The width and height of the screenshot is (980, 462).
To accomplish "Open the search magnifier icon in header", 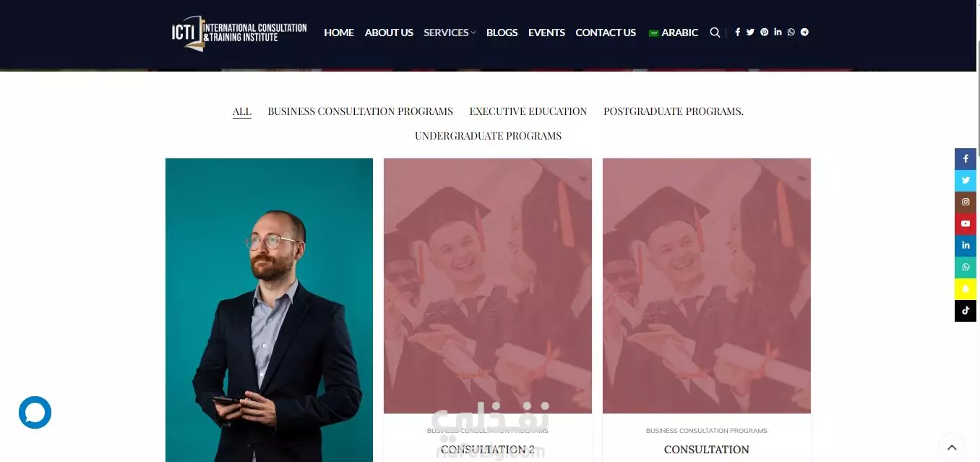I will [x=715, y=33].
